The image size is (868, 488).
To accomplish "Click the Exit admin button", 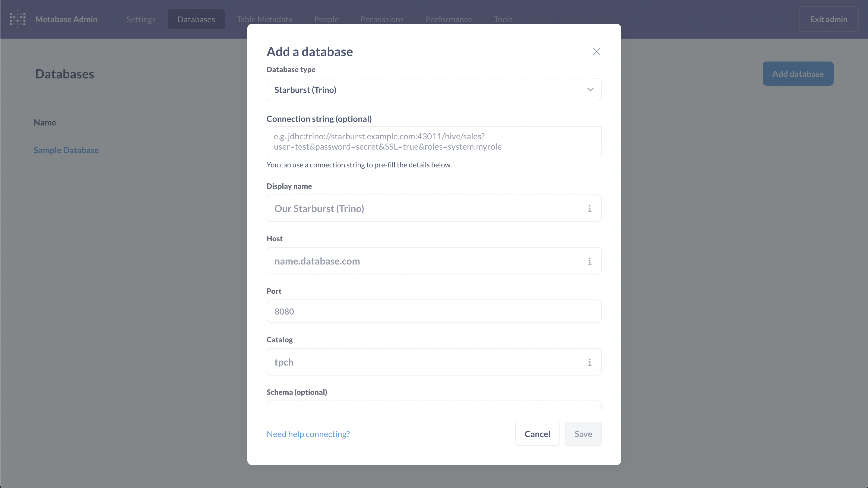I will pyautogui.click(x=828, y=19).
